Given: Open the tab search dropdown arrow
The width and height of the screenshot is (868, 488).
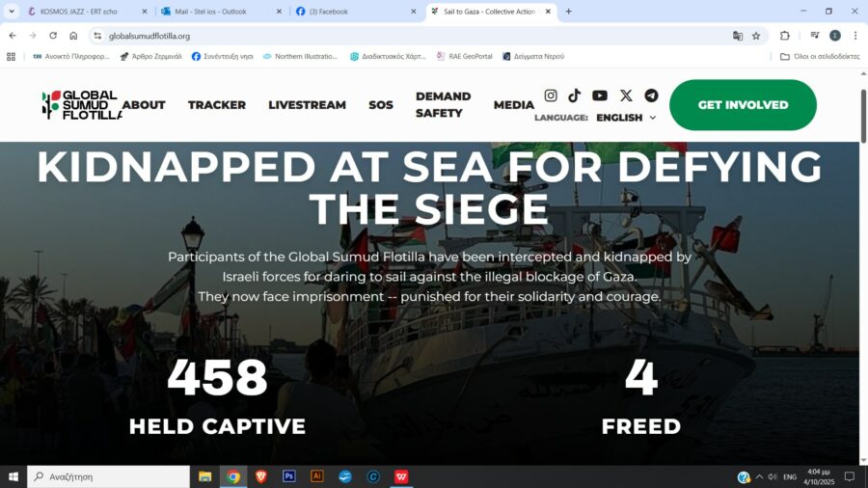Looking at the screenshot, I should (x=11, y=11).
